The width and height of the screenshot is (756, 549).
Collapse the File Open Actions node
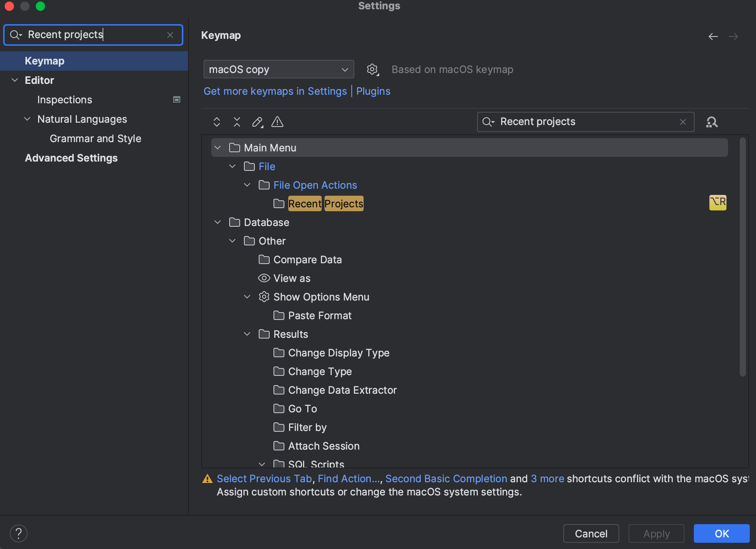click(x=247, y=185)
